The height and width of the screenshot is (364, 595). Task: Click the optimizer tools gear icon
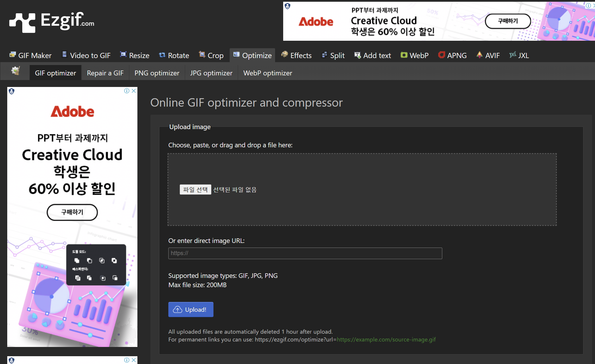pos(15,70)
